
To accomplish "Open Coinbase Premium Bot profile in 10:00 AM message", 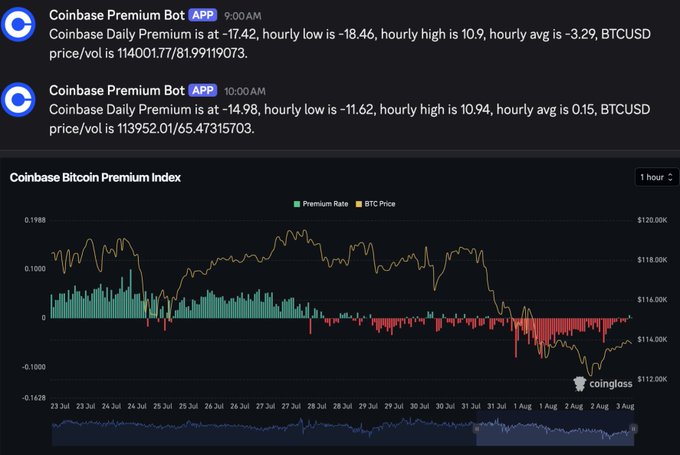I will [117, 91].
